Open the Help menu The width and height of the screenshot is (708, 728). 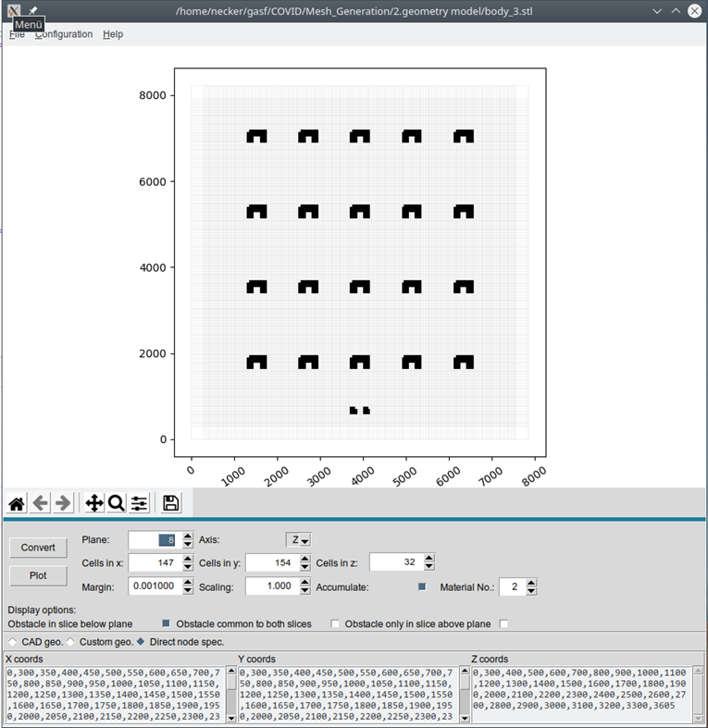coord(113,34)
